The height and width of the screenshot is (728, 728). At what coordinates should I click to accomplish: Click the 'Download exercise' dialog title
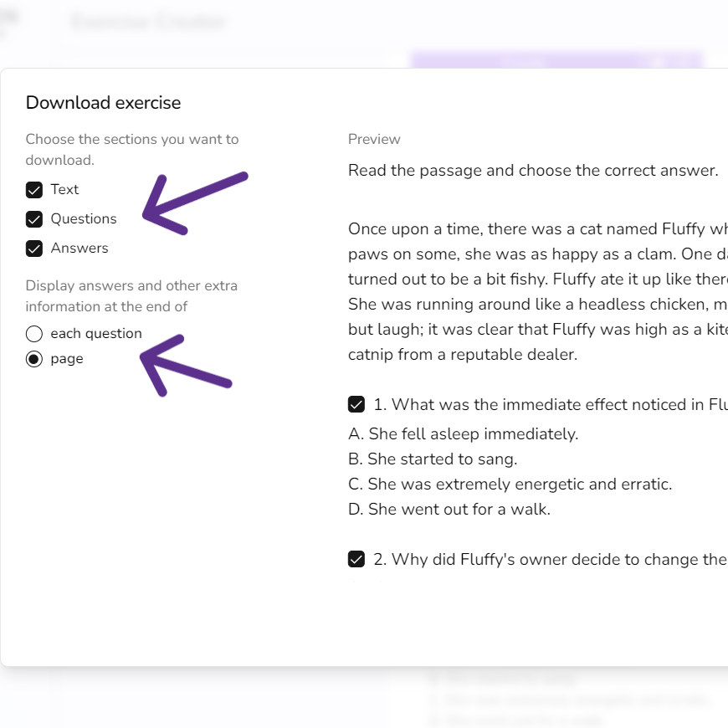coord(103,102)
